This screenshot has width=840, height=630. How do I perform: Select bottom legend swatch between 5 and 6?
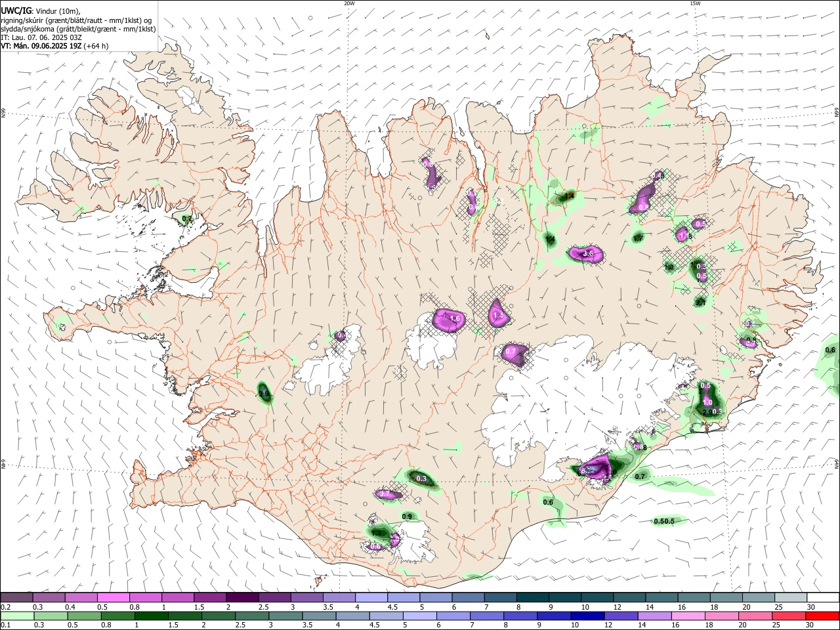pyautogui.click(x=420, y=616)
